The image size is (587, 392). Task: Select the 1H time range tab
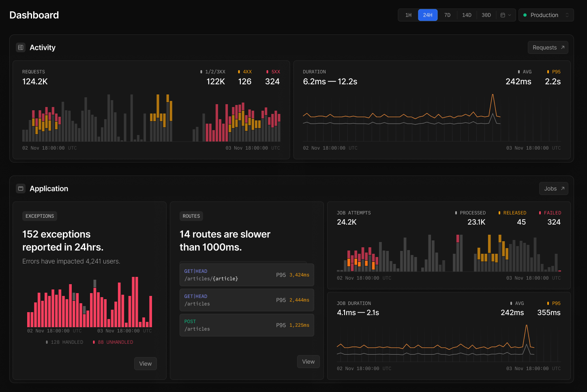pyautogui.click(x=408, y=15)
